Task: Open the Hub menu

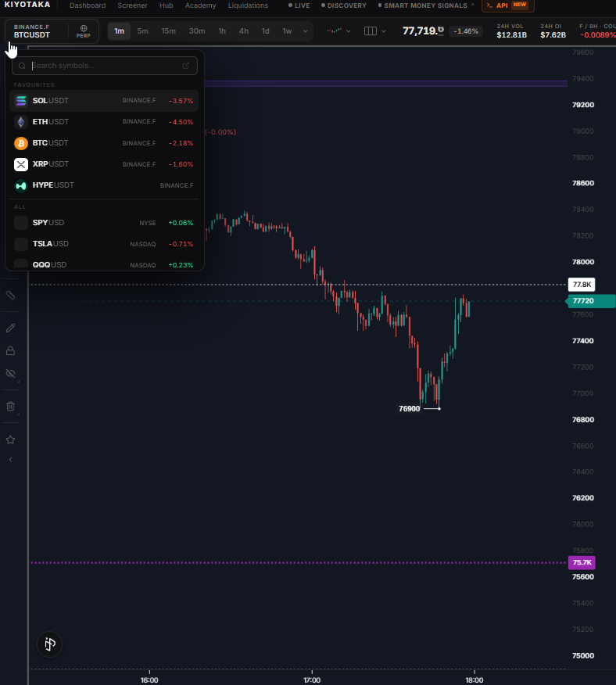Action: (x=166, y=5)
